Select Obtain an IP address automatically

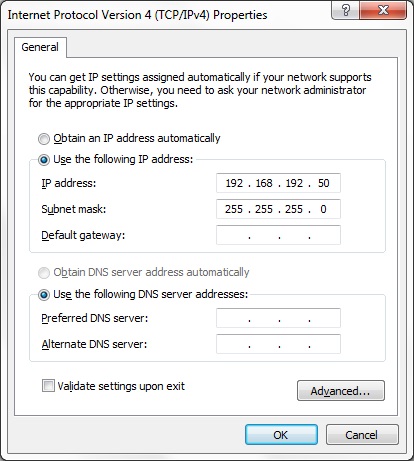tap(44, 139)
